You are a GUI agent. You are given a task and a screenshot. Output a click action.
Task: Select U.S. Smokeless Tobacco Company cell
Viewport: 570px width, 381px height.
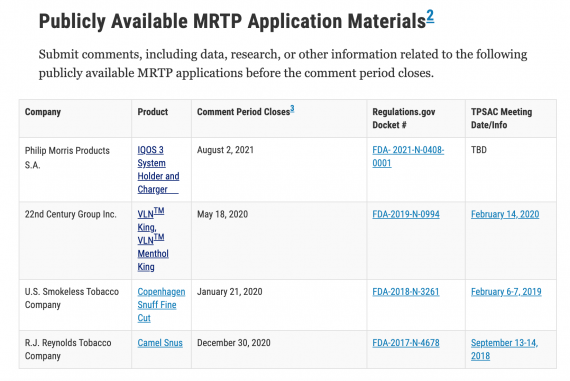click(75, 305)
